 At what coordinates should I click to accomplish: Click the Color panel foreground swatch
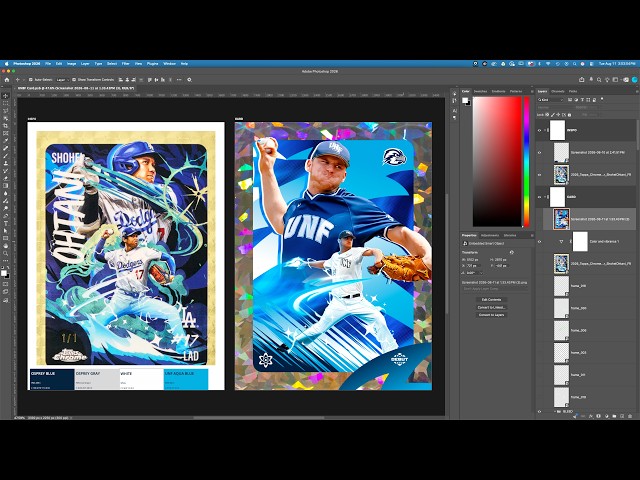[464, 100]
